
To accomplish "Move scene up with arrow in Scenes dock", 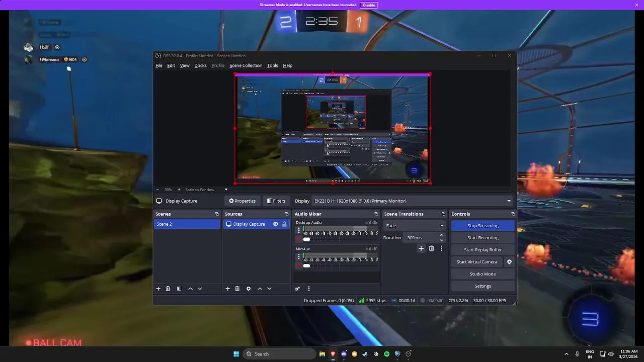I will [190, 289].
